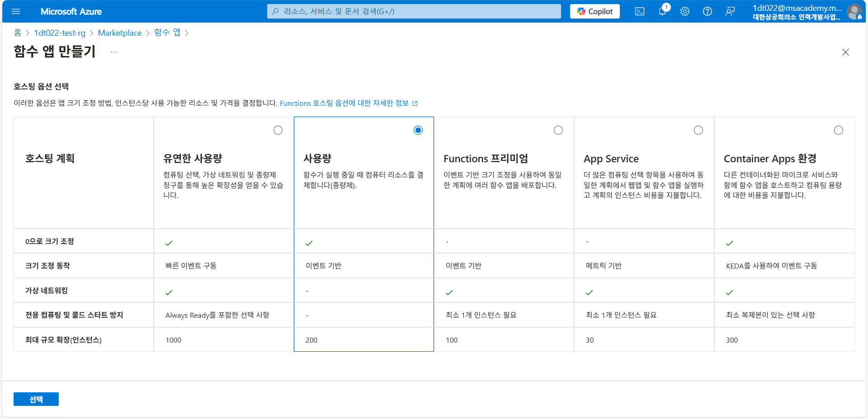Click the 300 max instances value
This screenshot has width=868, height=419.
[732, 340]
